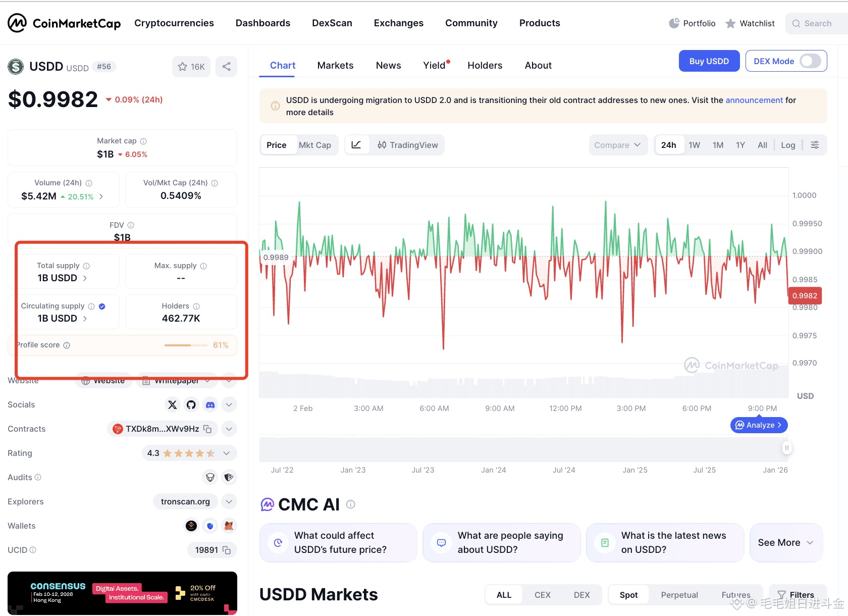The image size is (848, 616).
Task: Share the USDD page
Action: pos(227,67)
